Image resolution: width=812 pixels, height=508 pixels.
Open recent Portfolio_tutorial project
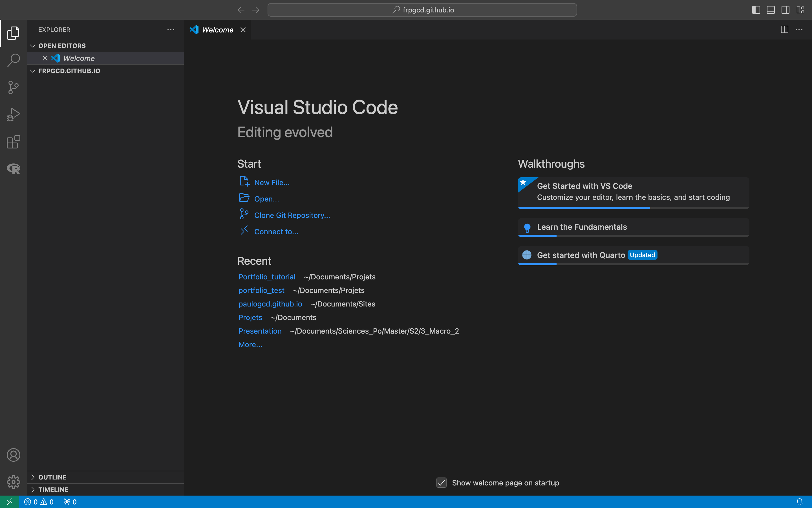[x=267, y=277]
